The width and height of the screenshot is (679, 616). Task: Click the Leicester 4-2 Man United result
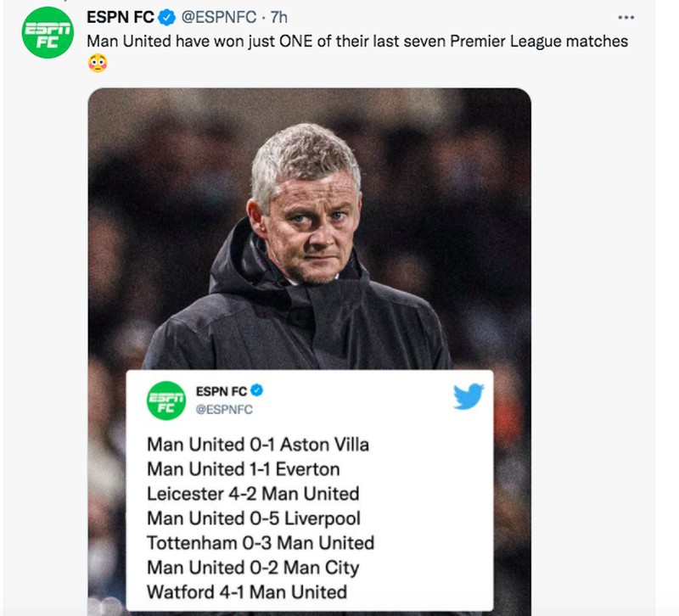click(253, 493)
